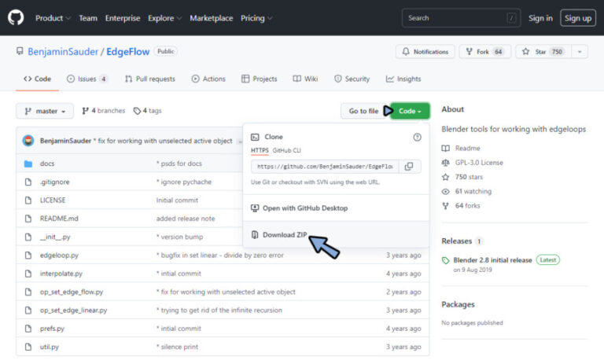Expand the Product menu in header

(53, 18)
